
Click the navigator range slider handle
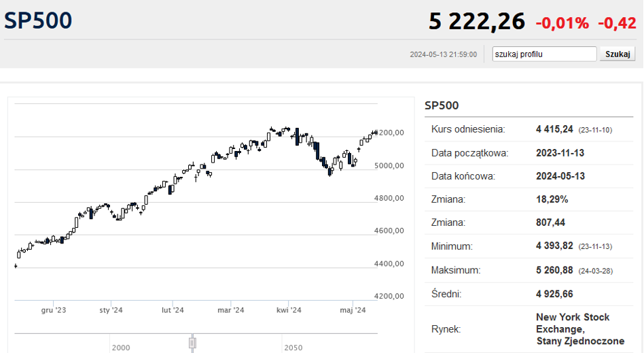click(x=192, y=341)
